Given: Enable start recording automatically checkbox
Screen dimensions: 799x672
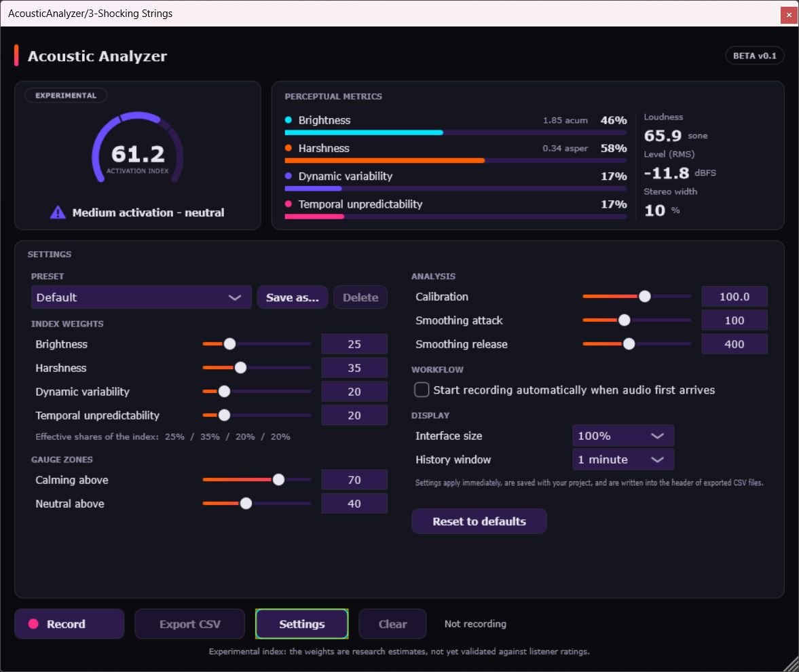Looking at the screenshot, I should tap(422, 390).
